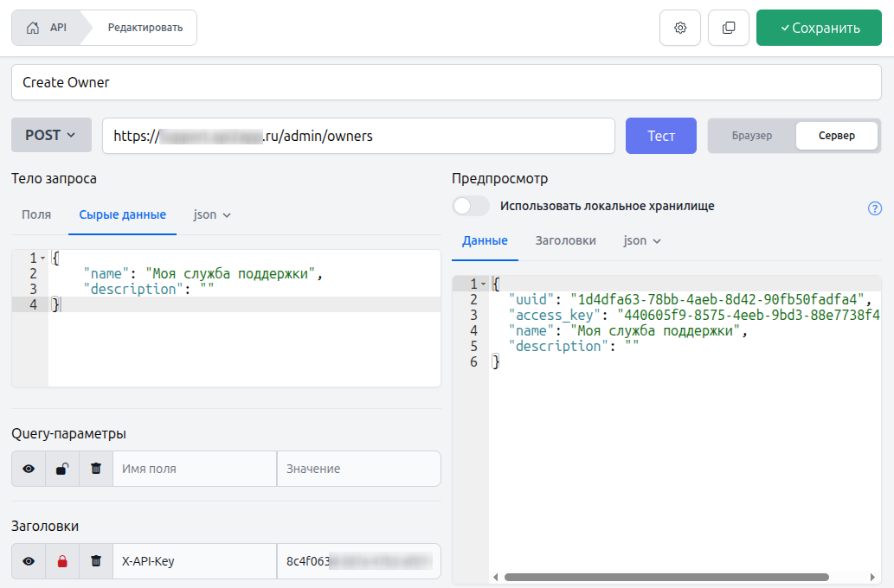Select the Сырые данные tab
Viewport: 894px width, 588px height.
pos(123,214)
